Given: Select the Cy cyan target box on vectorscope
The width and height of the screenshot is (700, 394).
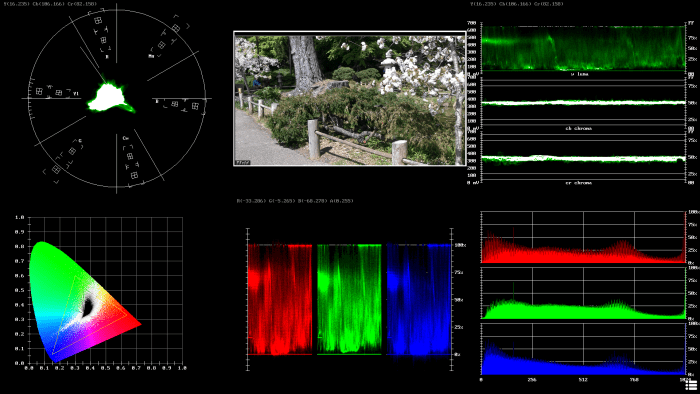Looking at the screenshot, I should pos(130,156).
